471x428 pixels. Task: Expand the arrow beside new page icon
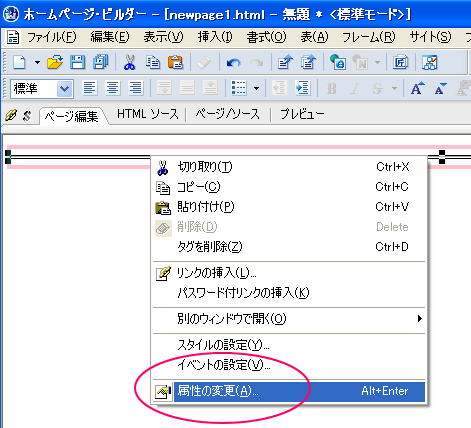point(37,62)
